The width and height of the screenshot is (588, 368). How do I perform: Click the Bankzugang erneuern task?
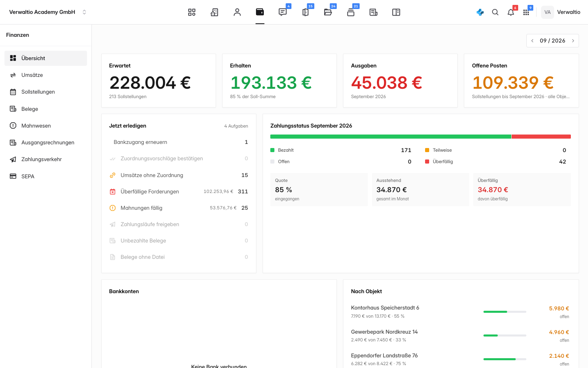[x=179, y=142]
